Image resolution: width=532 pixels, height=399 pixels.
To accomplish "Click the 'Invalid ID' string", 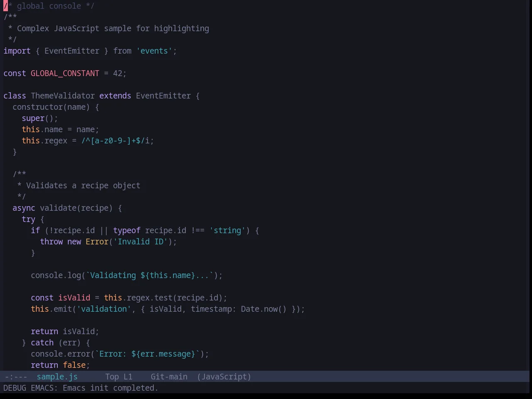I will (x=140, y=241).
